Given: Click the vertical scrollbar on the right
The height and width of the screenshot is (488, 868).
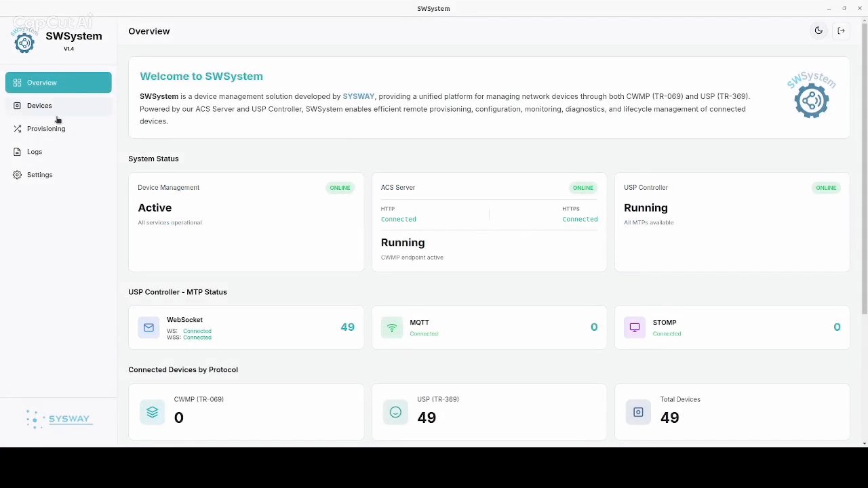Looking at the screenshot, I should click(x=864, y=168).
